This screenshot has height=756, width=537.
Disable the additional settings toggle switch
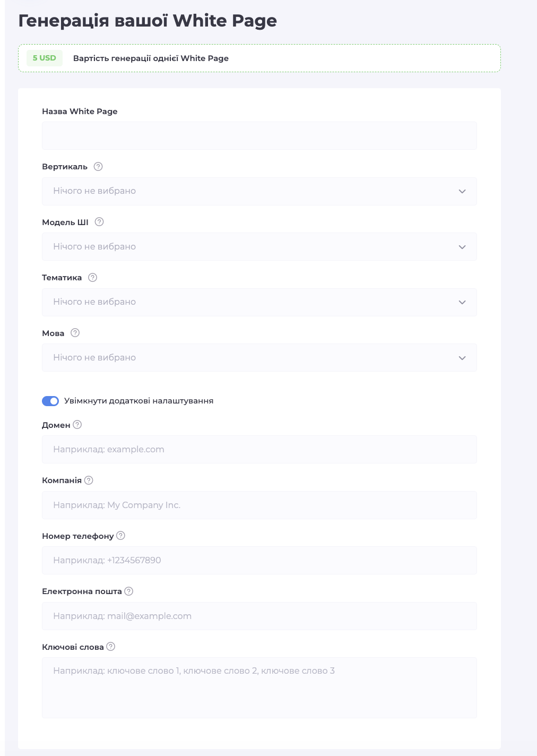coord(50,401)
